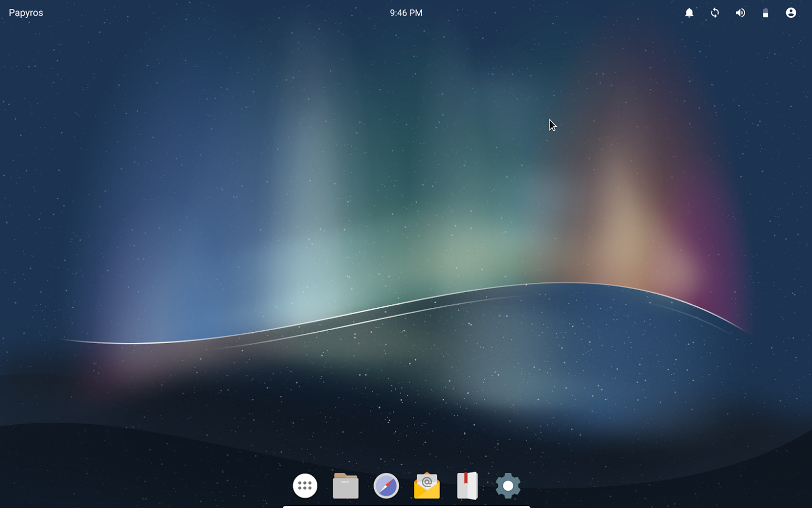Launch the book reader app with red bookmark

tap(467, 486)
